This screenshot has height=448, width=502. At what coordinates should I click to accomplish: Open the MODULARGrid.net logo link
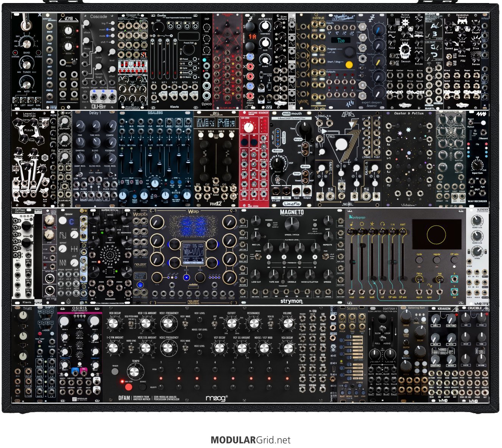[251, 440]
